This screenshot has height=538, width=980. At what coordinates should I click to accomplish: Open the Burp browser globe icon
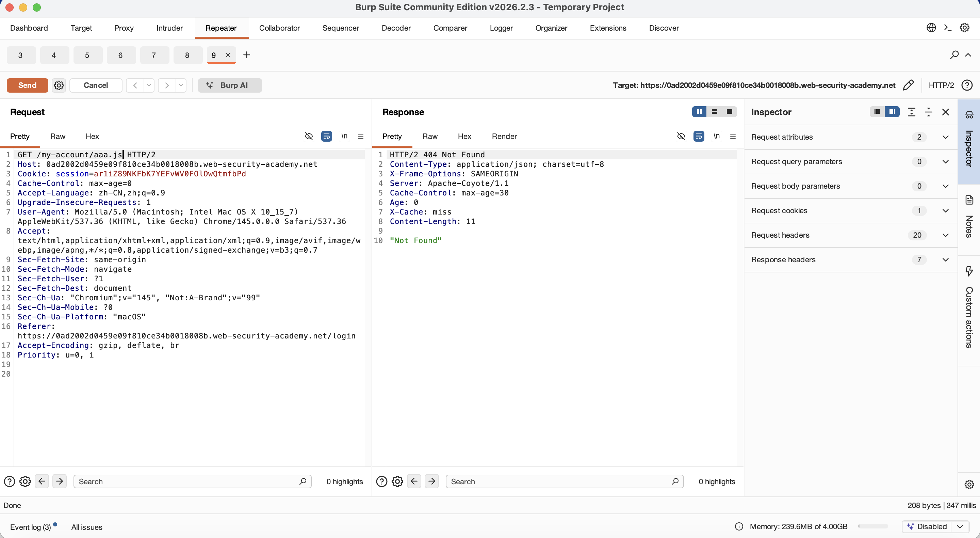point(931,28)
